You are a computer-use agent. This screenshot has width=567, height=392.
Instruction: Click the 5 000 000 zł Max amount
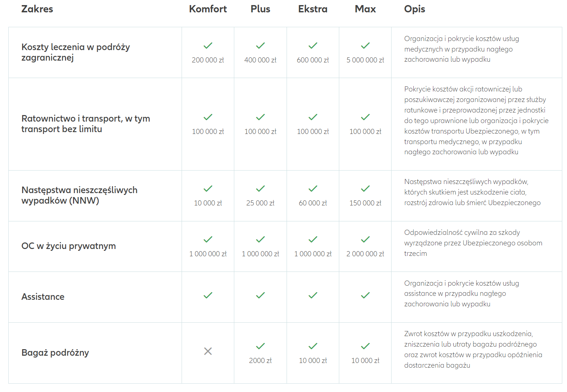click(365, 60)
